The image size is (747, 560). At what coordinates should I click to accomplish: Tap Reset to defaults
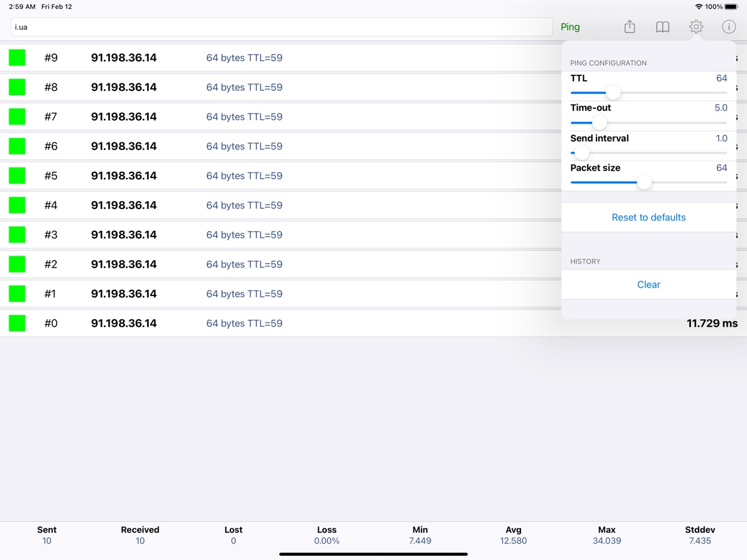pos(648,217)
